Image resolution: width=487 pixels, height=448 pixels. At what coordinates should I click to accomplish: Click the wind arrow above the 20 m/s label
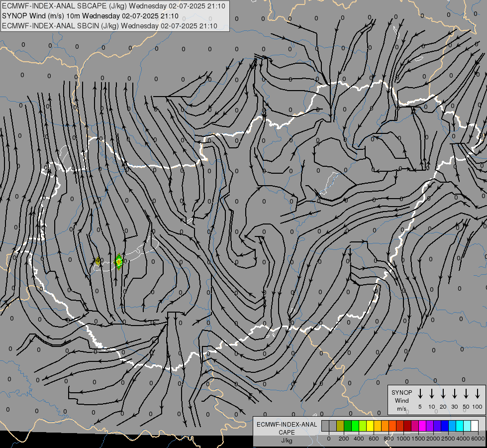point(443,394)
